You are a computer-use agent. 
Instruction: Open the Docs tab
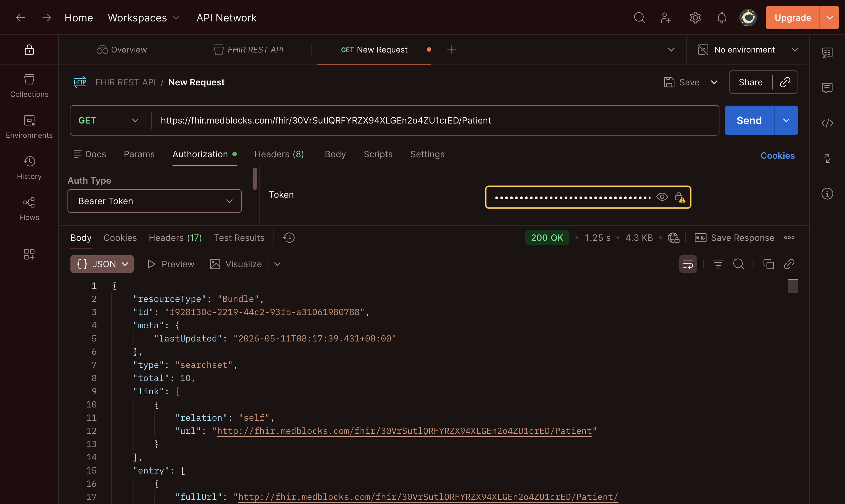tap(90, 154)
